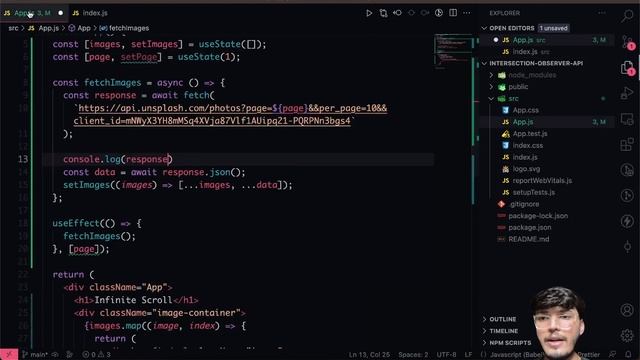Image resolution: width=640 pixels, height=360 pixels.
Task: Select App.js under src folder
Action: (547, 122)
